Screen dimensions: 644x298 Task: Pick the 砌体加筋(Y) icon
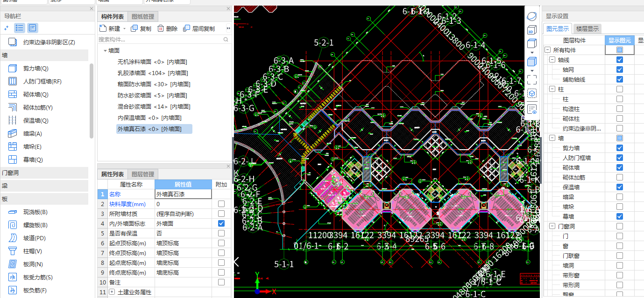point(13,108)
